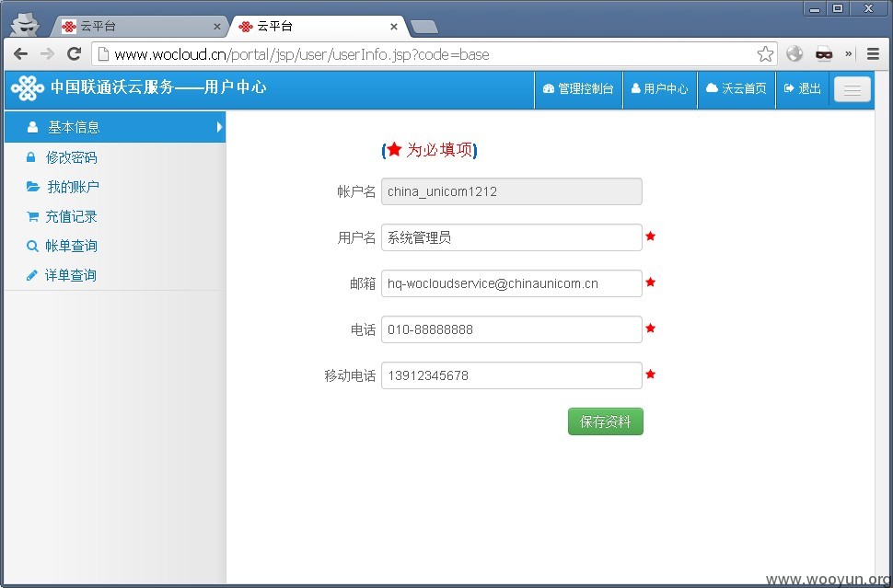Click the back navigation arrow
This screenshot has height=588, width=893.
pos(20,54)
